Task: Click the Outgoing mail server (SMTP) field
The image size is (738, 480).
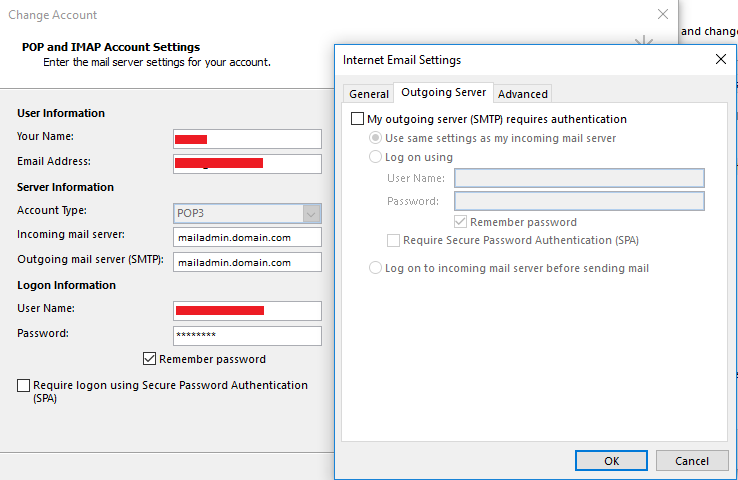Action: 248,262
